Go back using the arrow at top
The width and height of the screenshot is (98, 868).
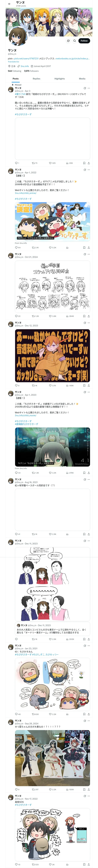pyautogui.click(x=9, y=4)
